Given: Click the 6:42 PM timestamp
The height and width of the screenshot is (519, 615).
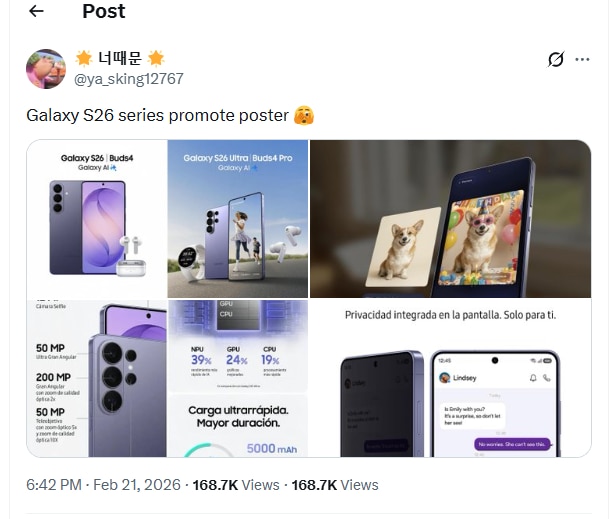Looking at the screenshot, I should (53, 485).
